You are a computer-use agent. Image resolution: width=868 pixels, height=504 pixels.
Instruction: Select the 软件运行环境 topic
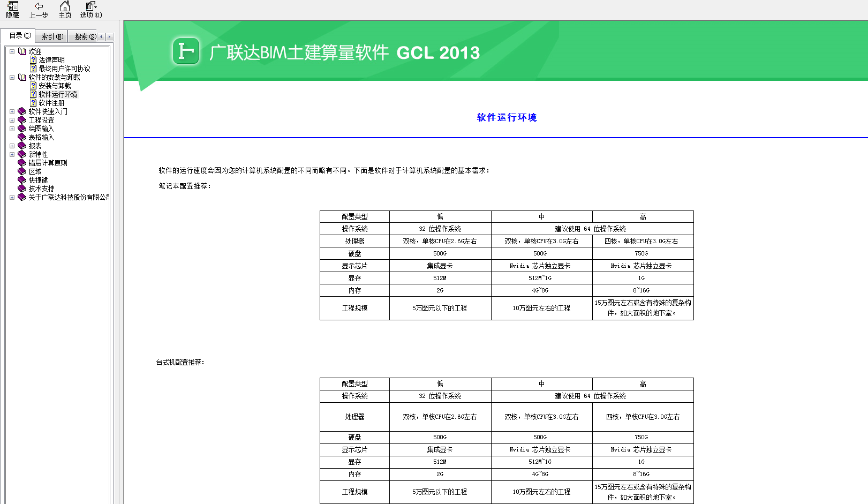(58, 94)
